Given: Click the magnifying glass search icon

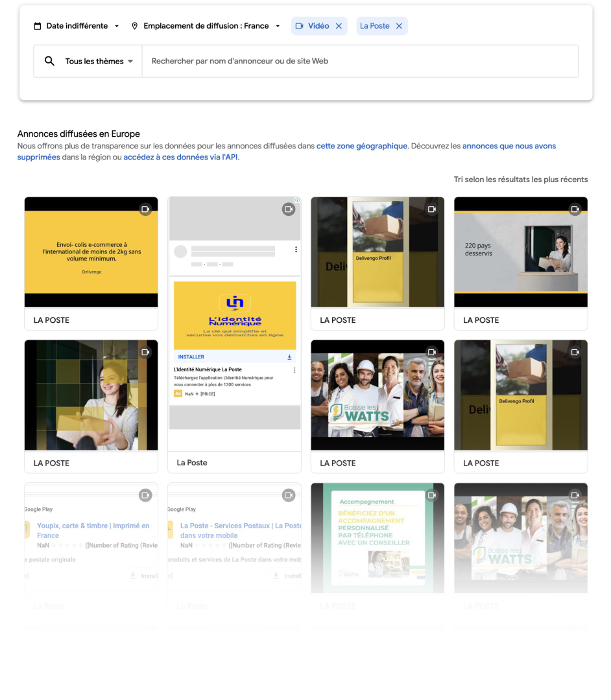Looking at the screenshot, I should tap(49, 61).
